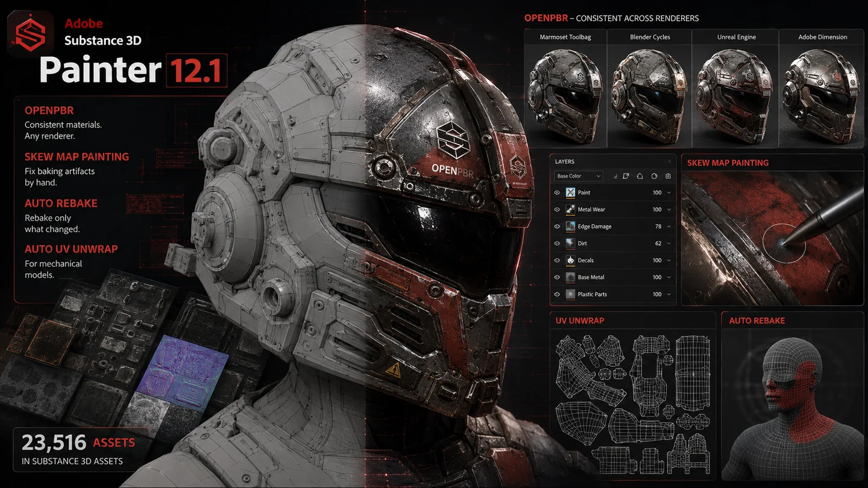Click the circular smart mask icon in Layers toolbar
Screen dimensions: 868x488
654,176
